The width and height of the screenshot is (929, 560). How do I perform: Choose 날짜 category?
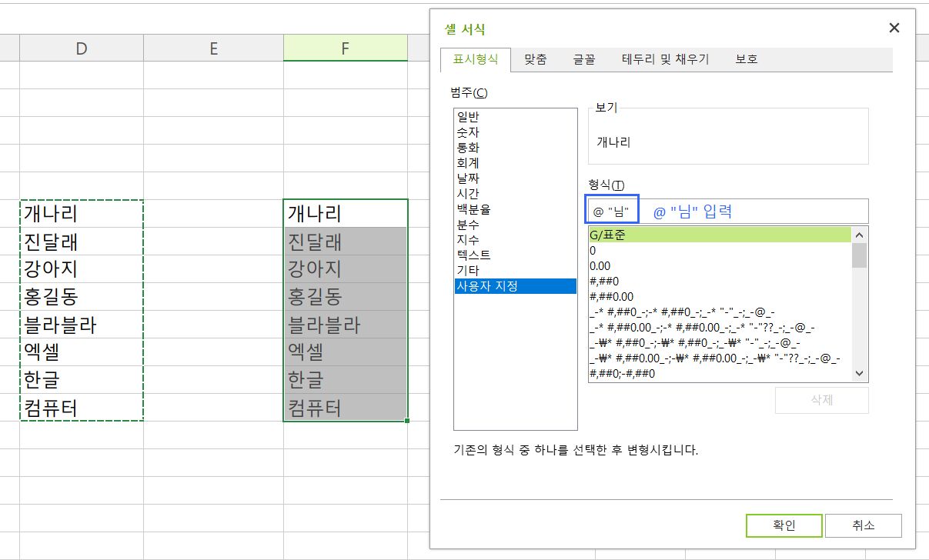coord(515,178)
